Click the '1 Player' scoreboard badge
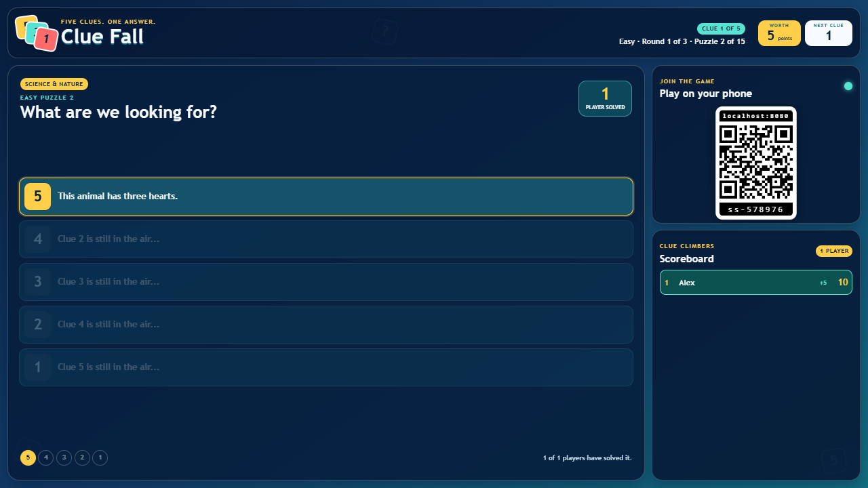 (x=834, y=251)
